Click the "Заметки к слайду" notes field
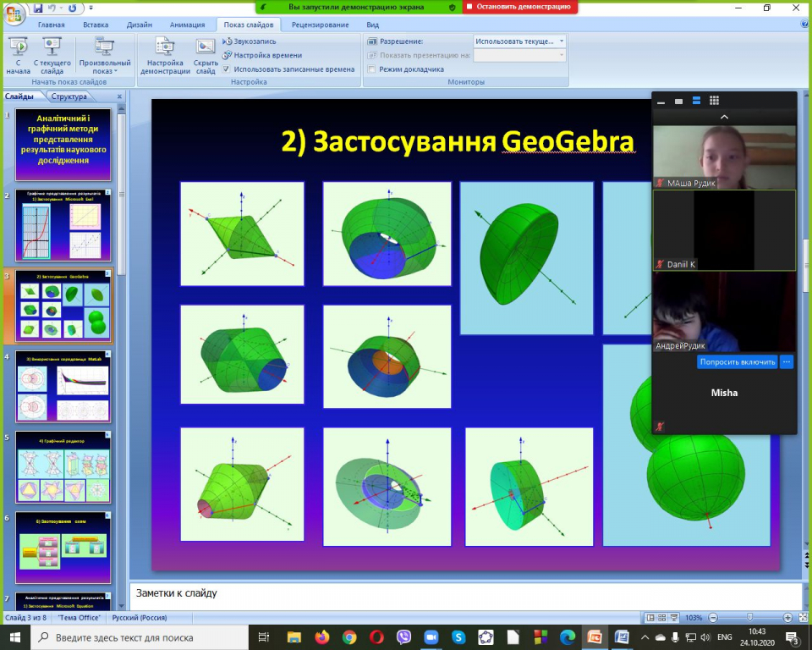 465,596
